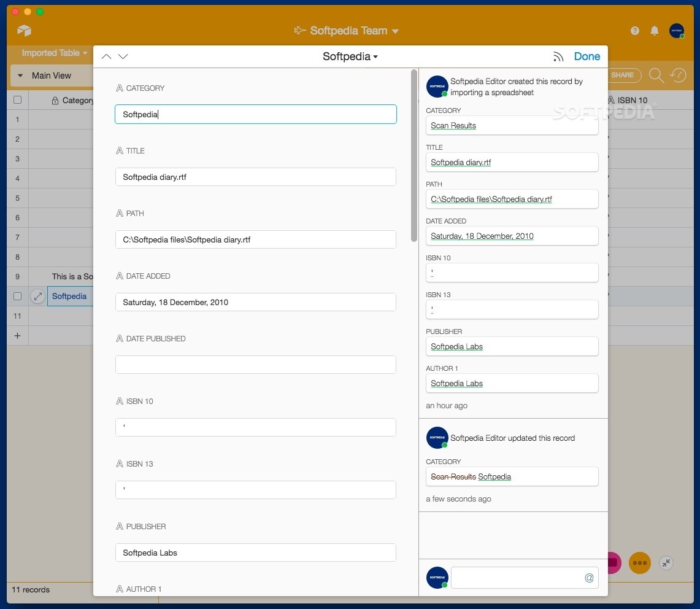Click the text field type icon next to PUBLISHER
700x609 pixels.
[x=120, y=526]
